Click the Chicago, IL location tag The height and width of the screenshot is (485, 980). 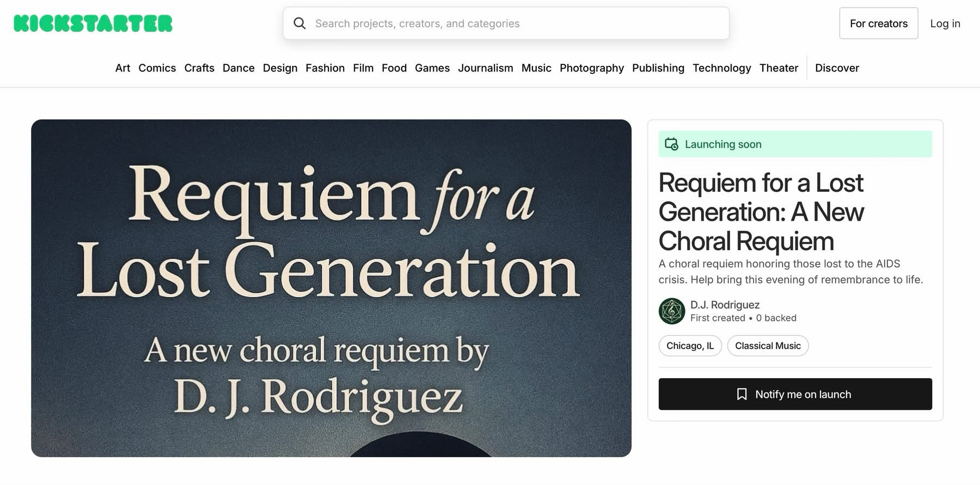point(690,346)
